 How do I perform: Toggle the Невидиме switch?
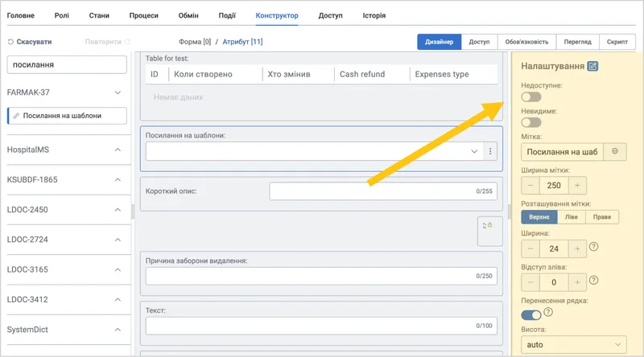click(531, 122)
